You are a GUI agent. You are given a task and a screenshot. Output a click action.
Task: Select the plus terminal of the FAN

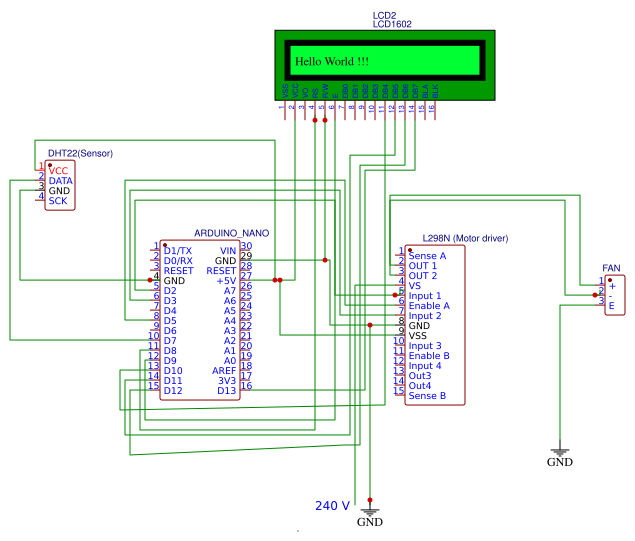coord(612,286)
